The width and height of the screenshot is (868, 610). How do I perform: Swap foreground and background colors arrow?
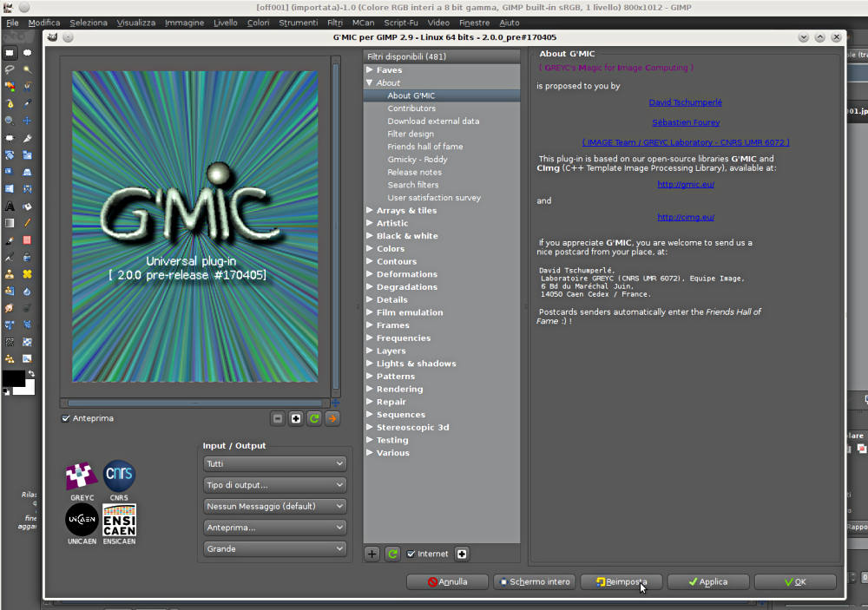[x=31, y=374]
